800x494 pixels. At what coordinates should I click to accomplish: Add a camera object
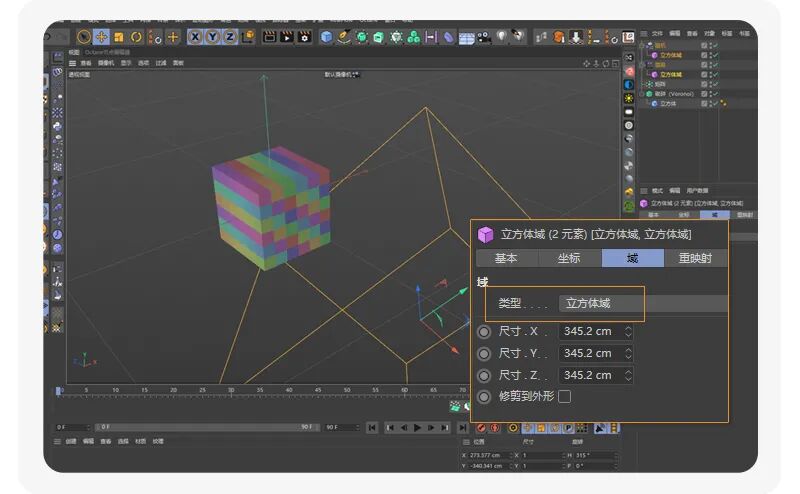(483, 37)
